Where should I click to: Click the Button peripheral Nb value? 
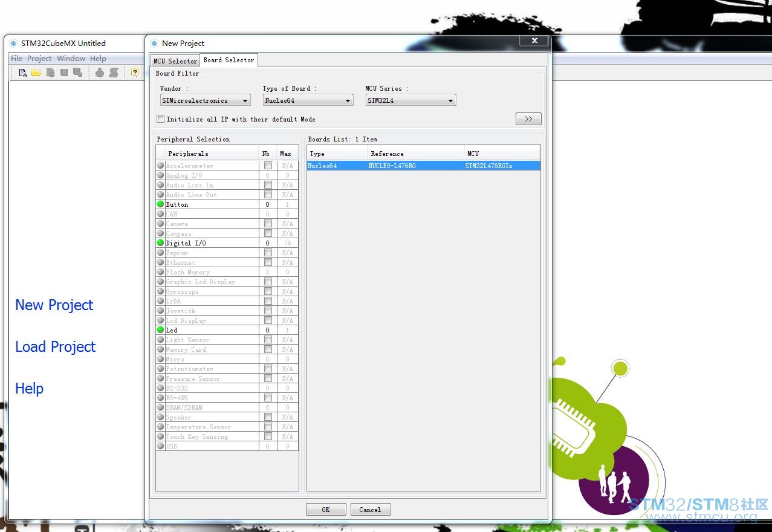coord(268,204)
